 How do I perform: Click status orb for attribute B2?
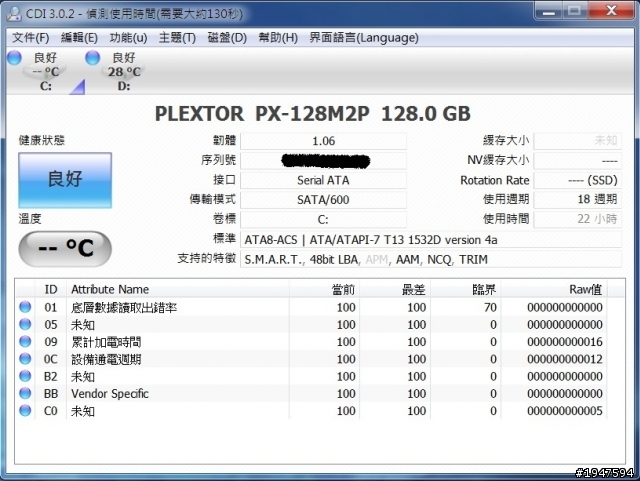click(x=25, y=376)
